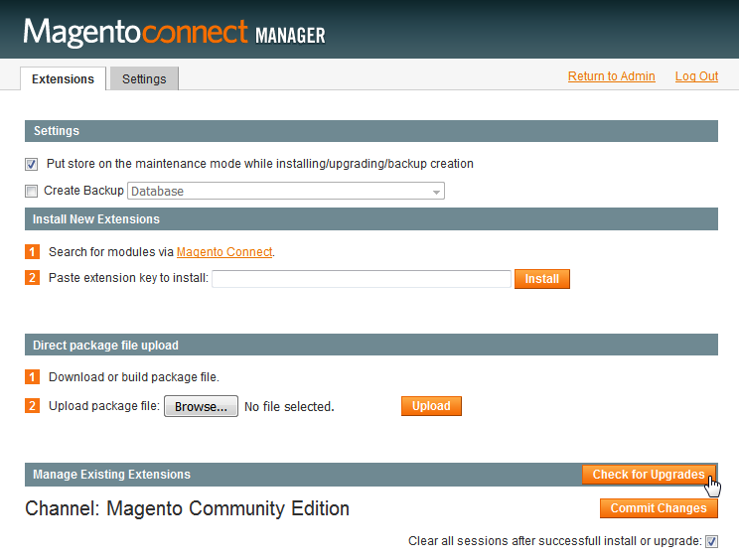Click step 1 badge beside Download or build package
Screen dimensions: 739x560
[x=32, y=377]
